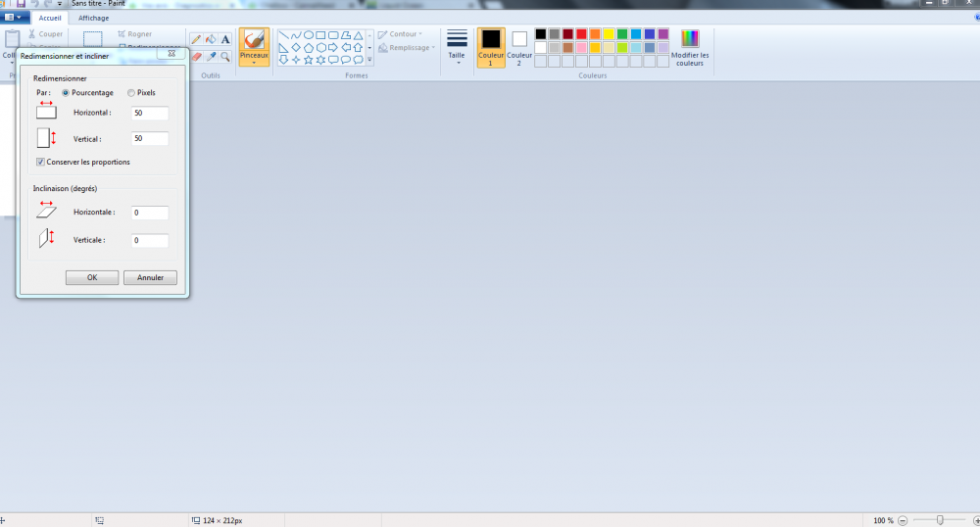Image resolution: width=980 pixels, height=527 pixels.
Task: Select the six-point star shape
Action: coord(320,60)
